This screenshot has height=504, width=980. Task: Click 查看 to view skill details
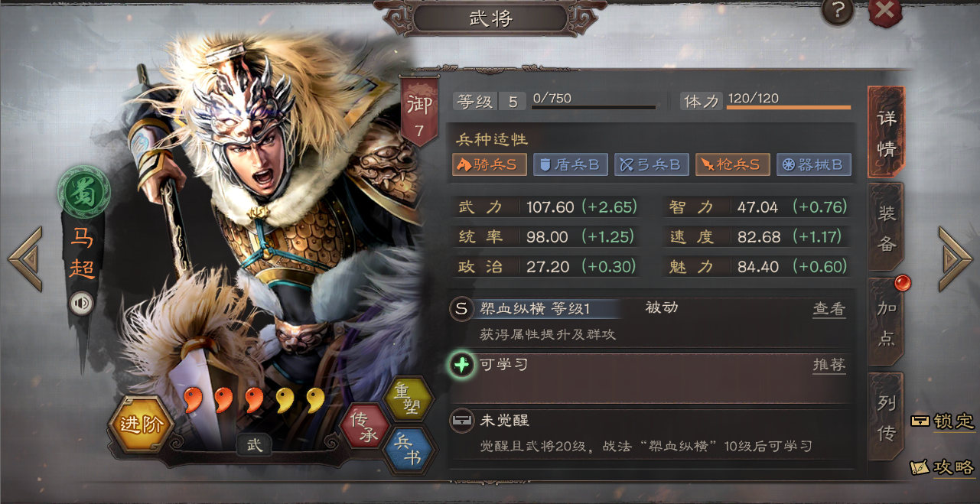point(829,309)
